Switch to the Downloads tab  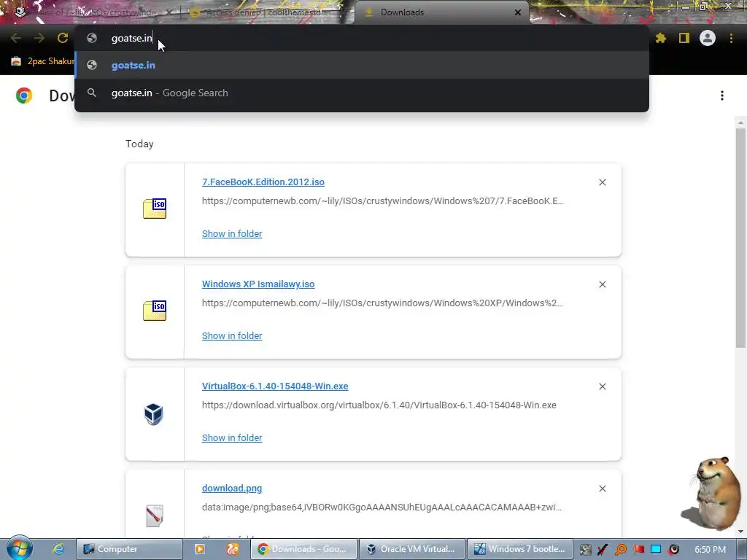[x=441, y=12]
